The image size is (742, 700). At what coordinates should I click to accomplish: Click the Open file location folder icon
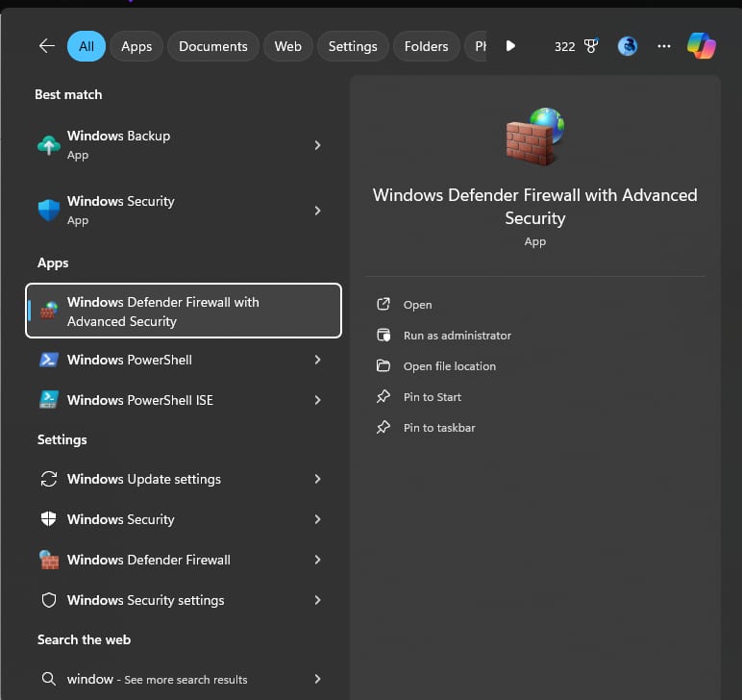(x=383, y=365)
